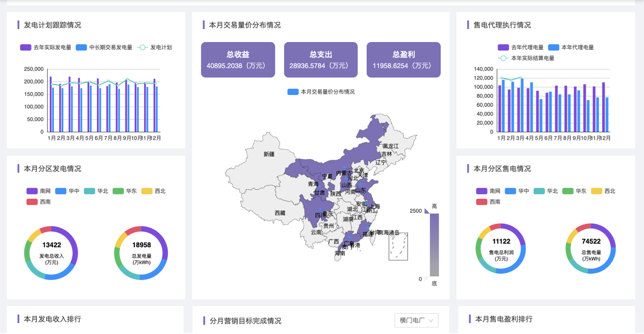This screenshot has width=644, height=334.
Task: Click 西南 legend icon in 本月分区售电情况 panel
Action: (x=482, y=202)
